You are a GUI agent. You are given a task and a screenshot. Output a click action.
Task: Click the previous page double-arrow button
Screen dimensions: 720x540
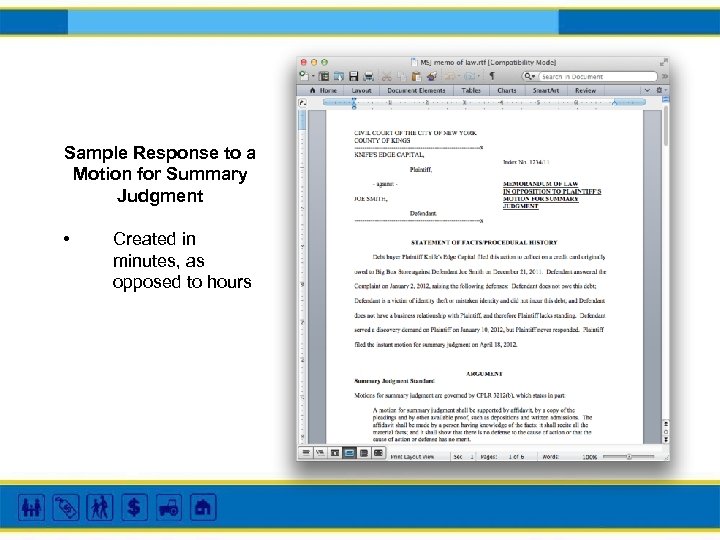[x=666, y=424]
